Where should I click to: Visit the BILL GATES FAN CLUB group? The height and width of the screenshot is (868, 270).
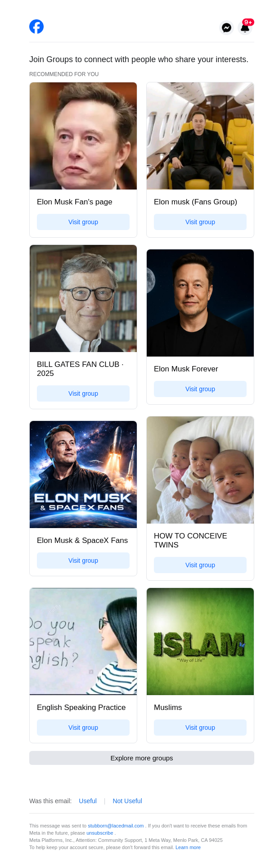(83, 393)
